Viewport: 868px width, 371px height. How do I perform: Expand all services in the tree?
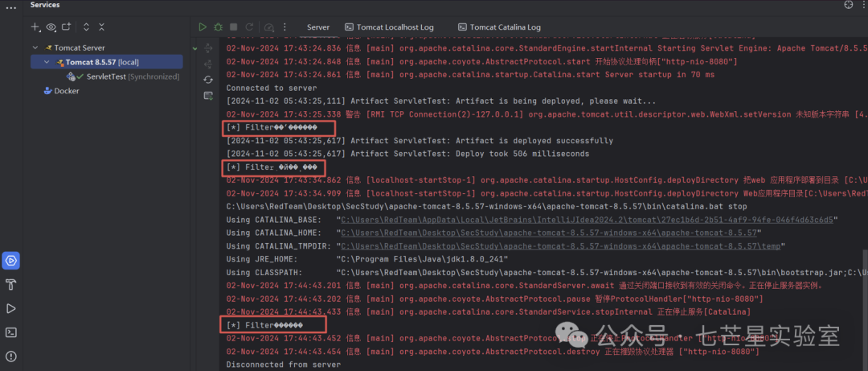point(86,27)
